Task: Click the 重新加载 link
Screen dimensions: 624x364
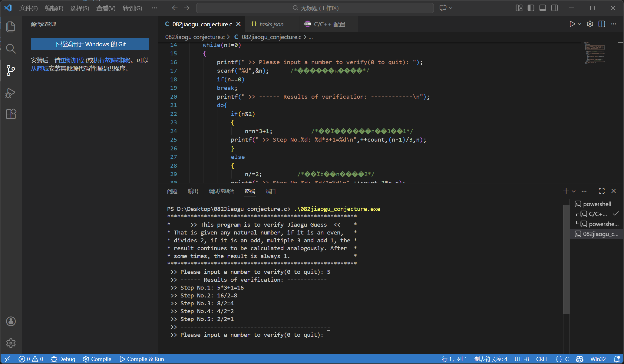Action: (72, 60)
